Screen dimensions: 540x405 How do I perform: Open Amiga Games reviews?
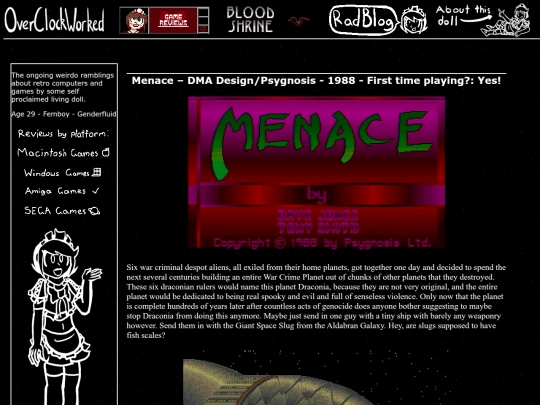coord(62,191)
